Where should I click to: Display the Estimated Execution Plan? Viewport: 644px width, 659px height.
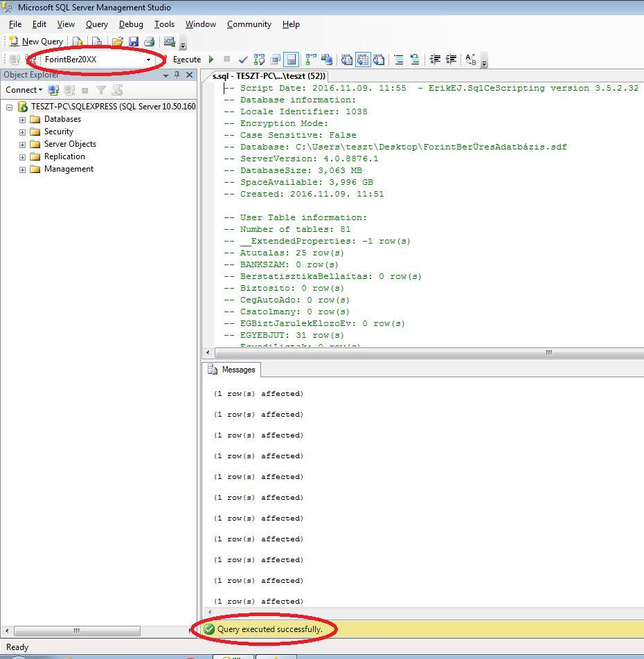point(260,60)
